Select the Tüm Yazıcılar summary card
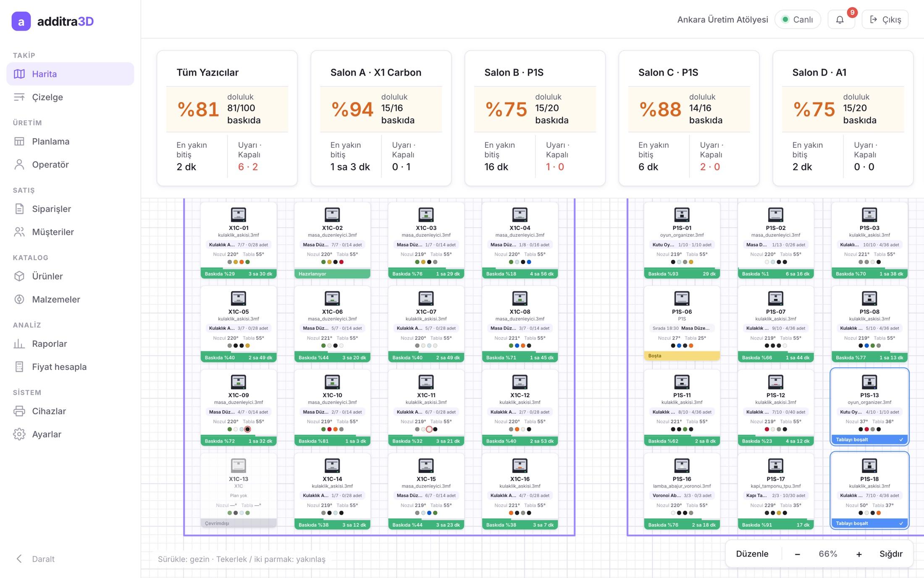 (227, 118)
